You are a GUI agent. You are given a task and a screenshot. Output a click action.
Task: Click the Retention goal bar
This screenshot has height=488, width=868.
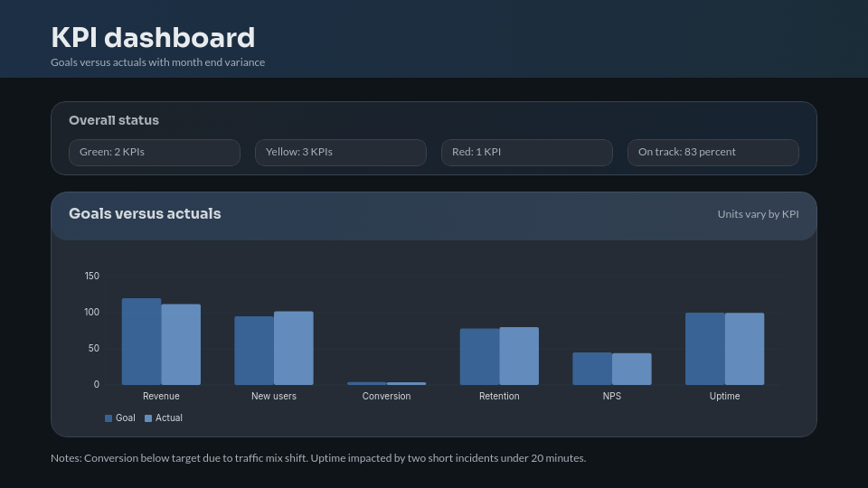479,357
